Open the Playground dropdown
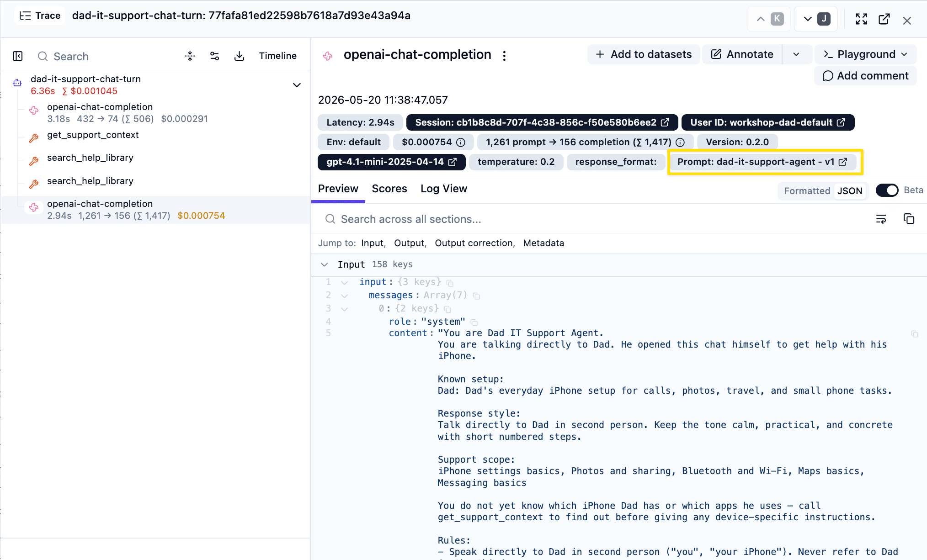 click(x=865, y=54)
